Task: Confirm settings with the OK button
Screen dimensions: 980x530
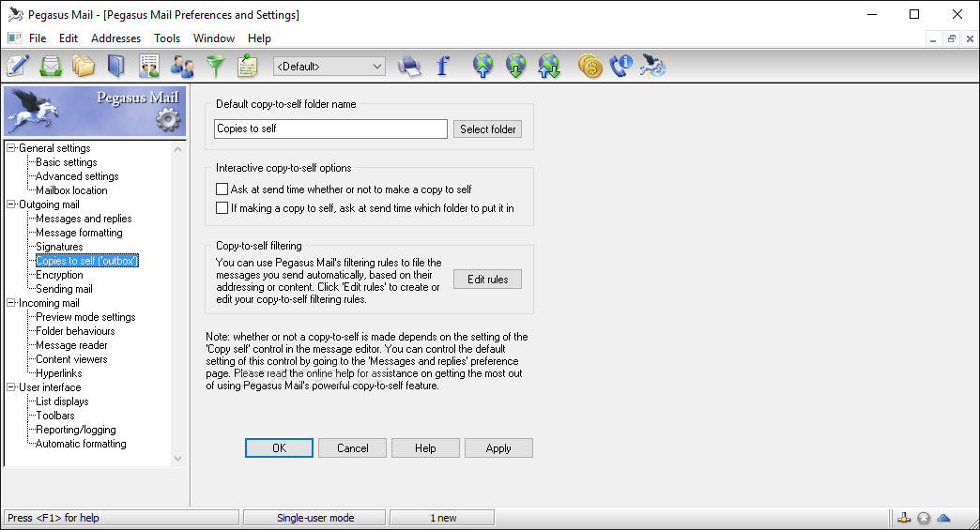Action: coord(279,448)
